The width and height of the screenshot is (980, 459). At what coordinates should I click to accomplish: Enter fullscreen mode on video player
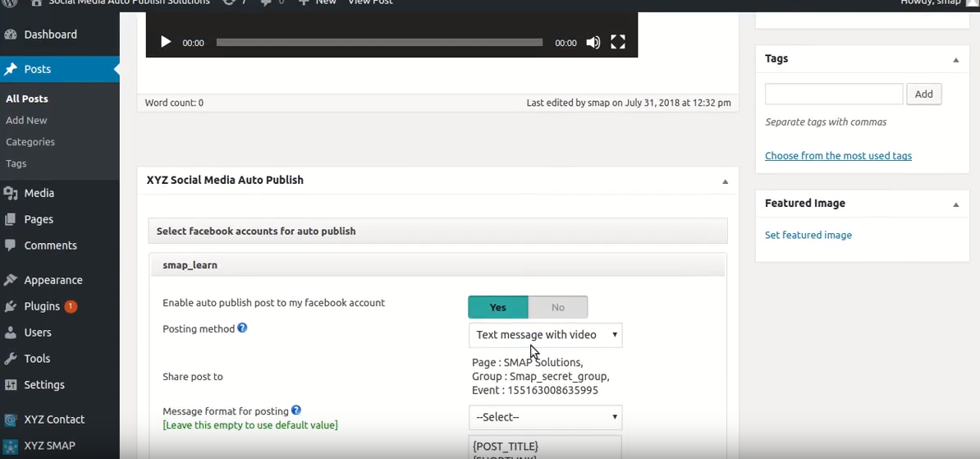coord(618,43)
